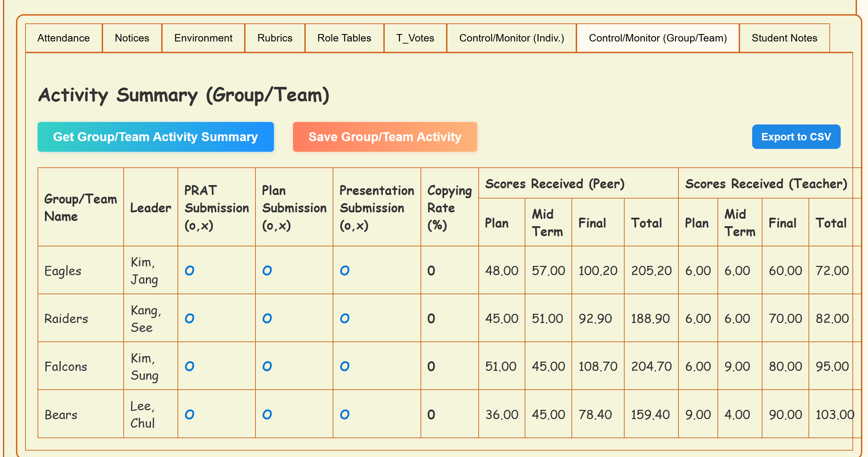Select the Rubrics tab
Image resolution: width=868 pixels, height=457 pixels.
pyautogui.click(x=275, y=38)
